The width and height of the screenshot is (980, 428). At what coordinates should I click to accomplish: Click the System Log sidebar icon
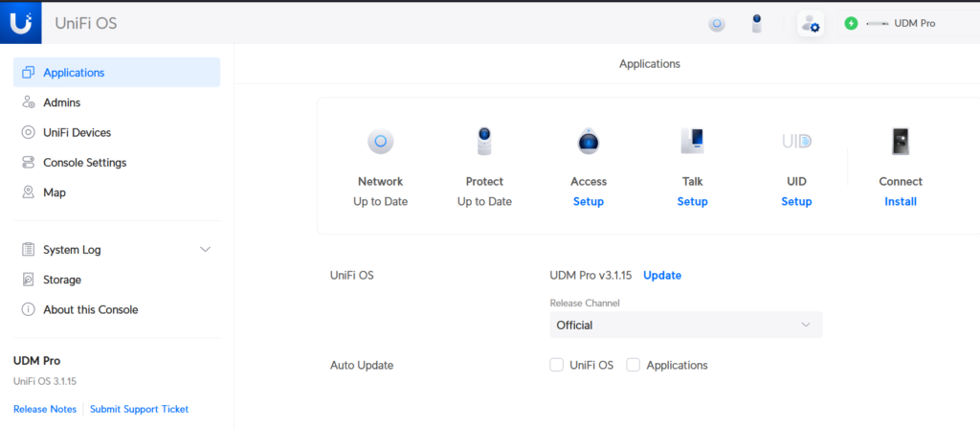(28, 250)
